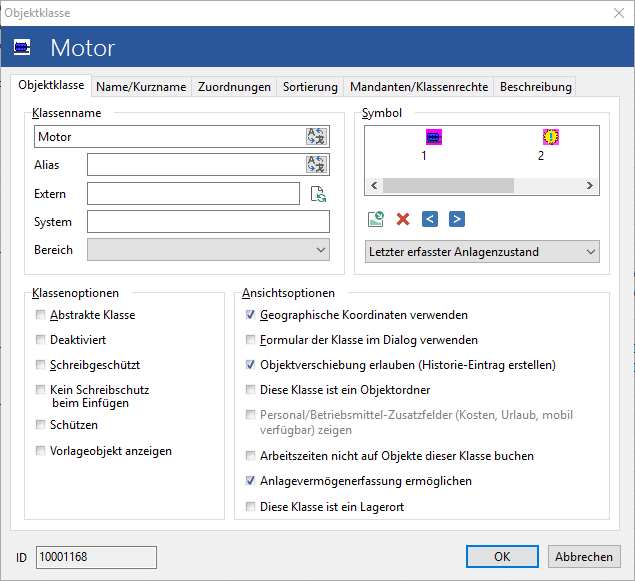Uncheck Anlagevermögenerfassung ermöglichen
Viewport: 635px width, 581px height.
coord(251,481)
